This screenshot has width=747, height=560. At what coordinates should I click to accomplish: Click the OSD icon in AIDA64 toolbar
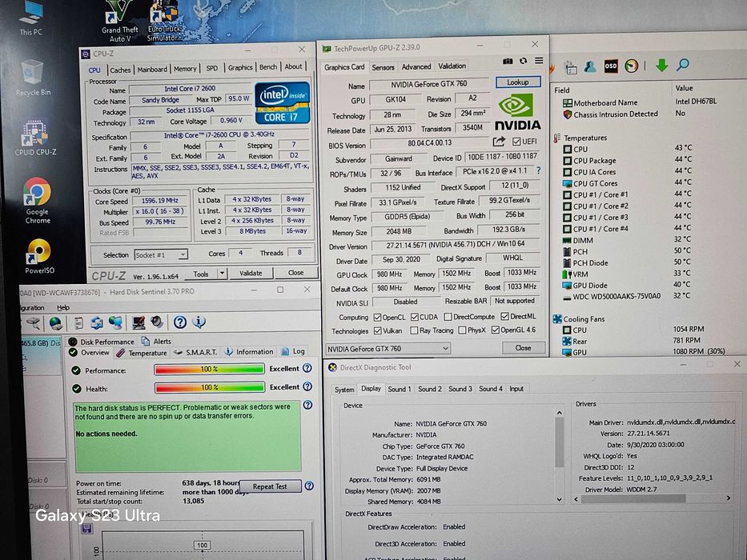point(611,66)
